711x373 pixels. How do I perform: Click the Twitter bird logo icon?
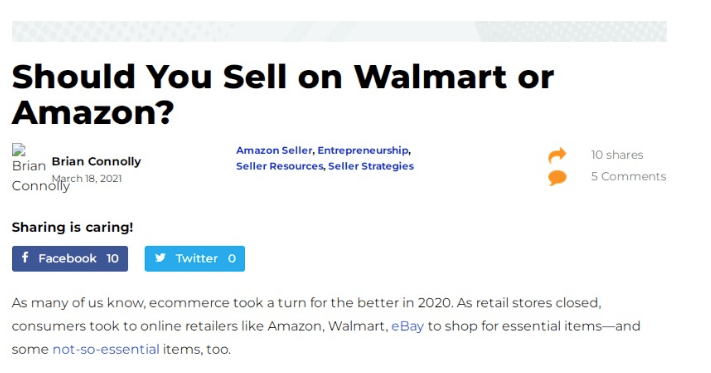click(160, 258)
